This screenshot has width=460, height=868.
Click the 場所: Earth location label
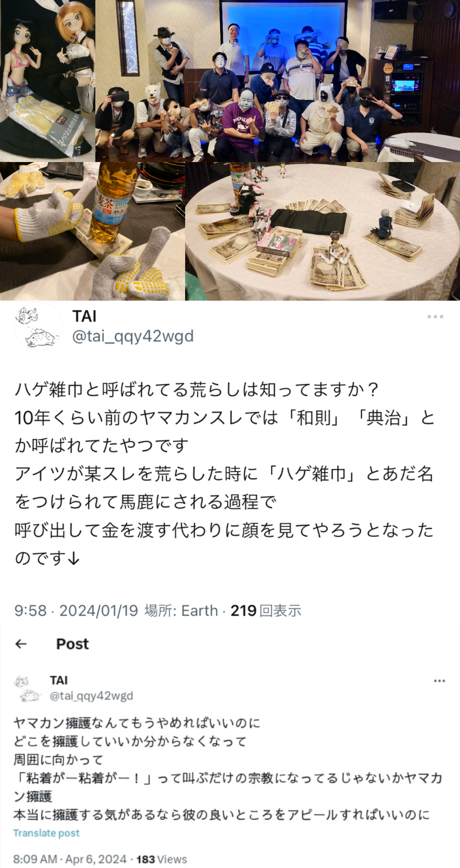(181, 611)
